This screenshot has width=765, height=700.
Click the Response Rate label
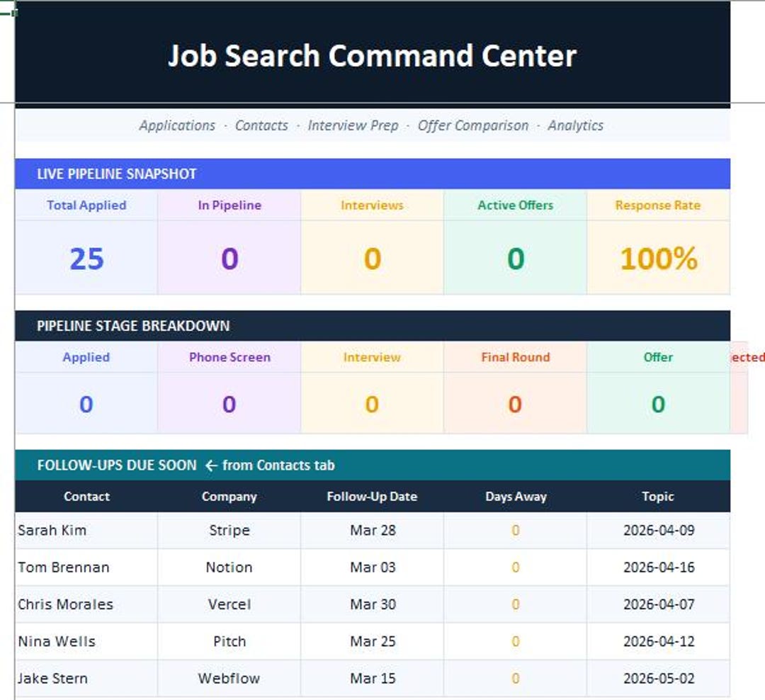point(658,205)
